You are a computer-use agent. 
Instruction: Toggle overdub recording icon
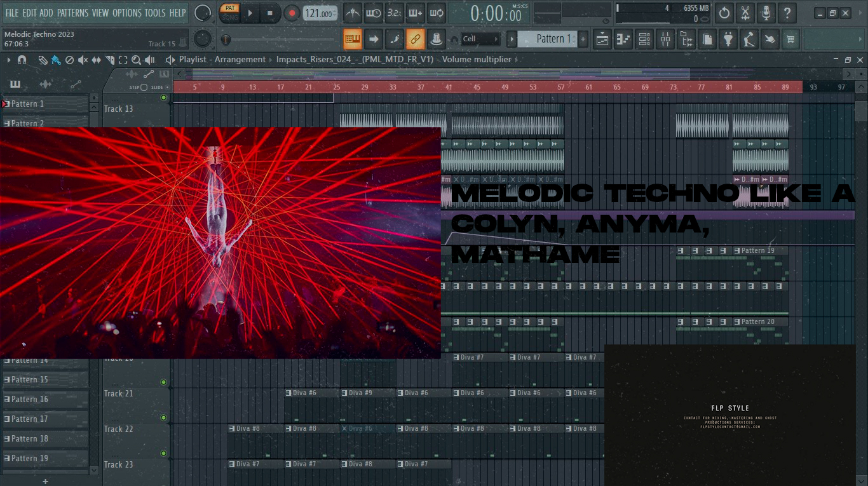click(x=415, y=13)
